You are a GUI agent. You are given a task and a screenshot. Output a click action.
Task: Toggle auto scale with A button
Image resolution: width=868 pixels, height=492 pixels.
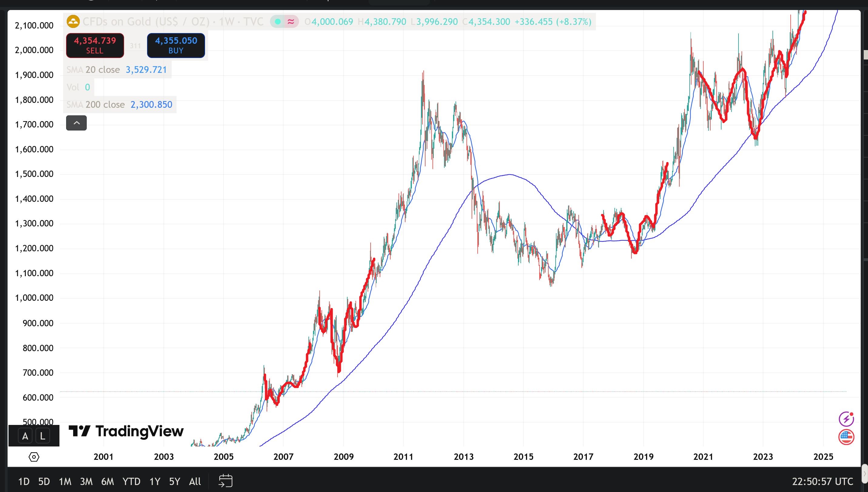click(25, 436)
